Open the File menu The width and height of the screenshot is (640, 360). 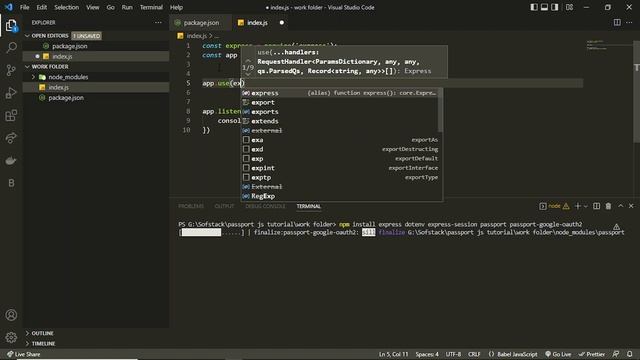24,7
